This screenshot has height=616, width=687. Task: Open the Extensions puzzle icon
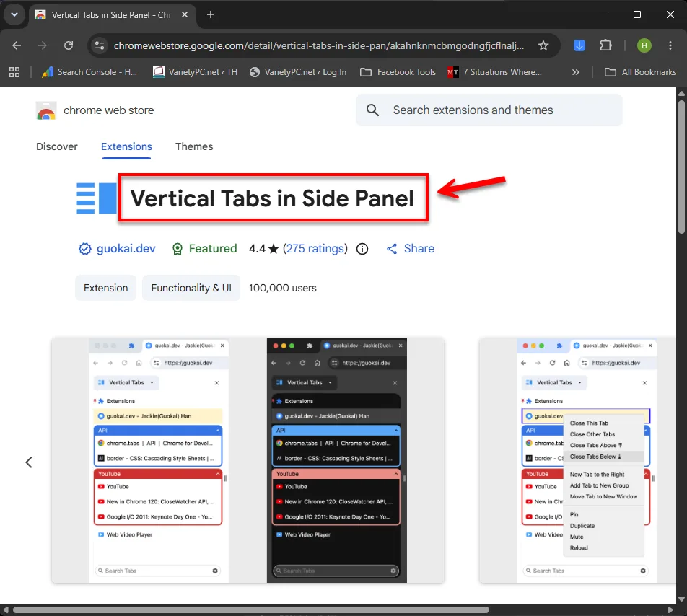click(x=605, y=45)
